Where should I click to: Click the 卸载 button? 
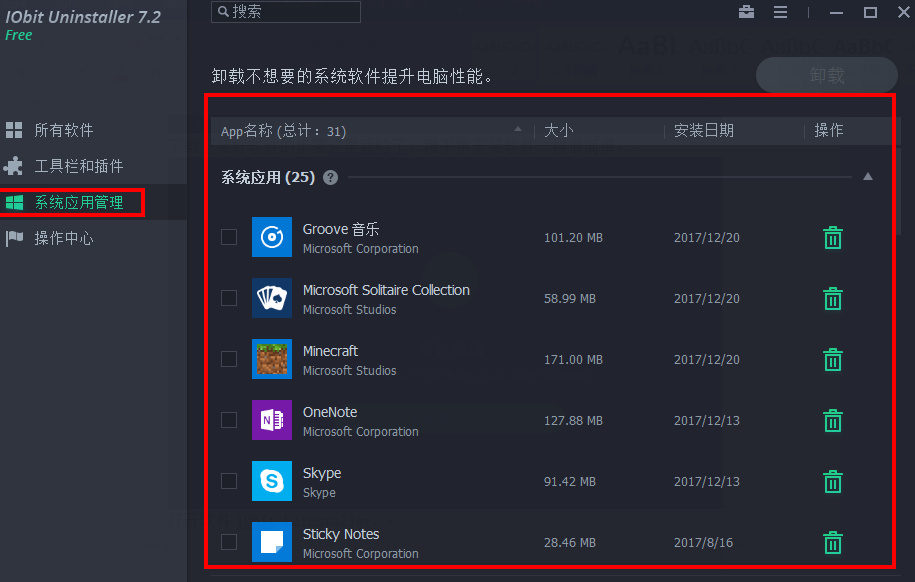click(x=826, y=75)
